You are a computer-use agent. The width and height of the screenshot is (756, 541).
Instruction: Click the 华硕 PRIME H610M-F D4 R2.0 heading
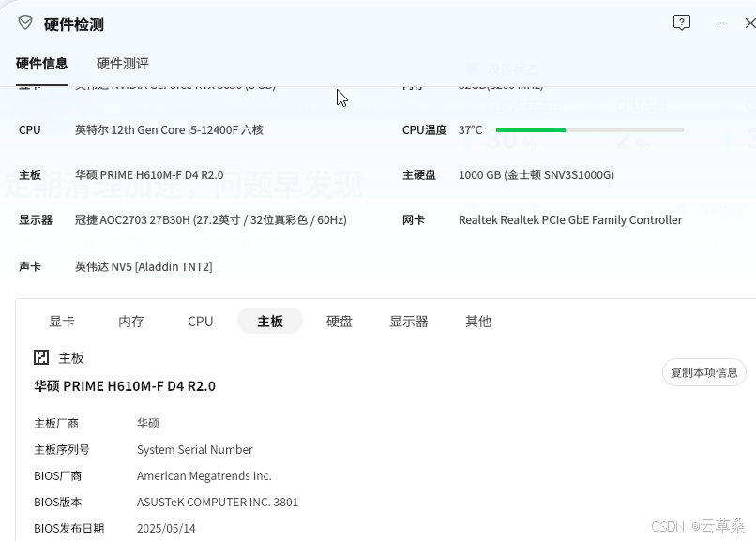(x=125, y=386)
